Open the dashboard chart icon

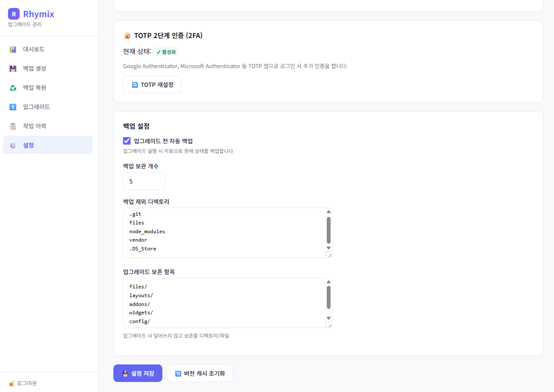click(13, 49)
